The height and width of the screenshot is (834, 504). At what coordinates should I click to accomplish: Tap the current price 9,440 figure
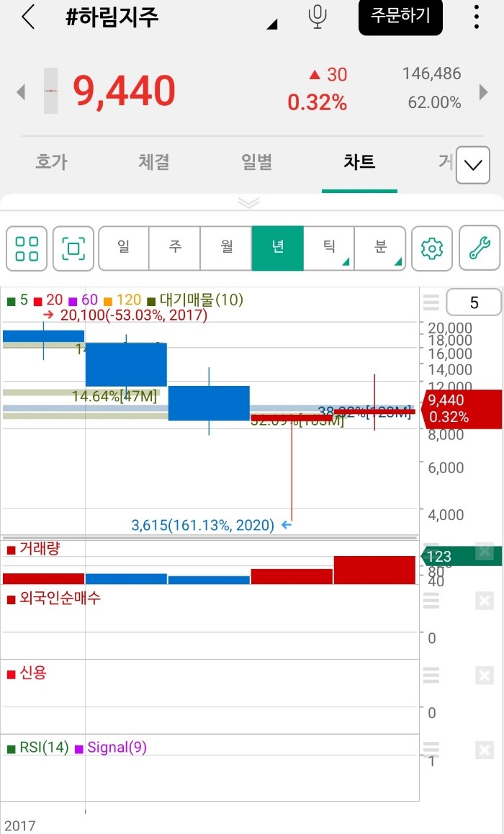tap(124, 91)
